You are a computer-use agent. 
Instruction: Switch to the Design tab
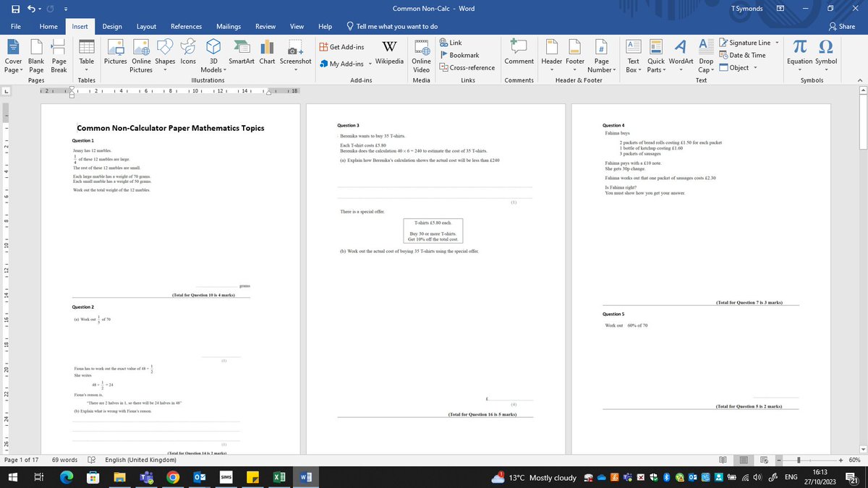112,27
